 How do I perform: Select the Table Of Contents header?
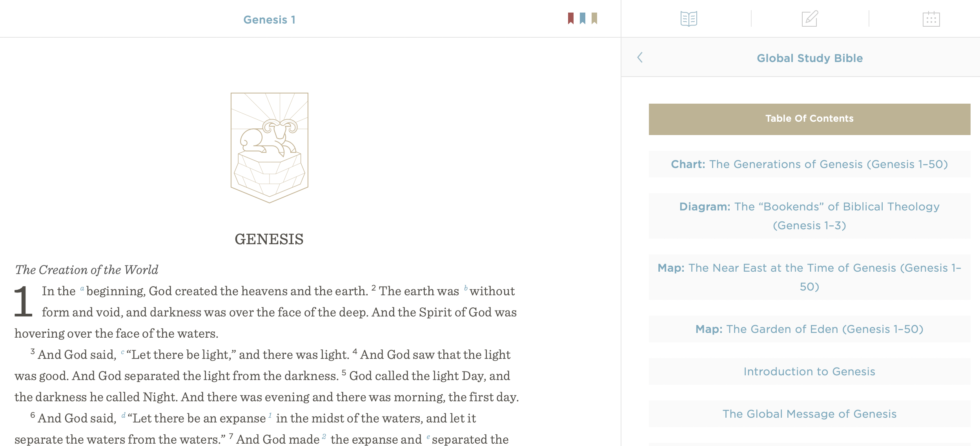point(809,118)
